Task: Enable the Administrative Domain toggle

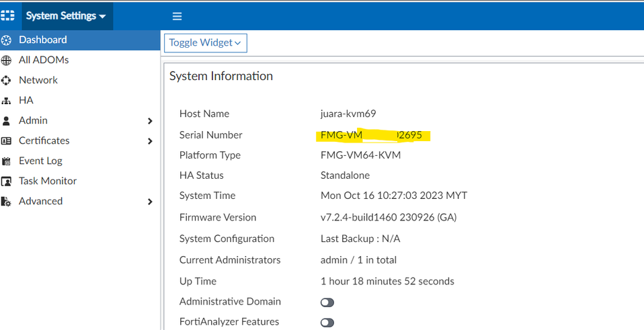Action: (x=327, y=302)
